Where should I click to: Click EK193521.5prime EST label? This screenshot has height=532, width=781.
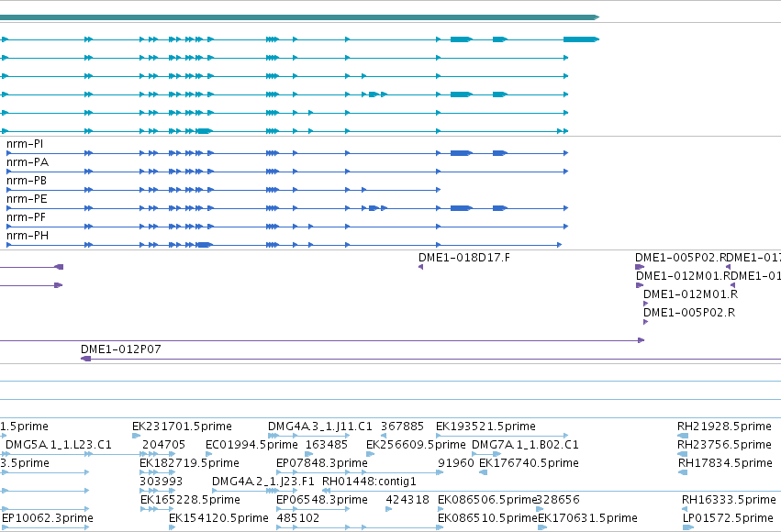click(x=485, y=427)
